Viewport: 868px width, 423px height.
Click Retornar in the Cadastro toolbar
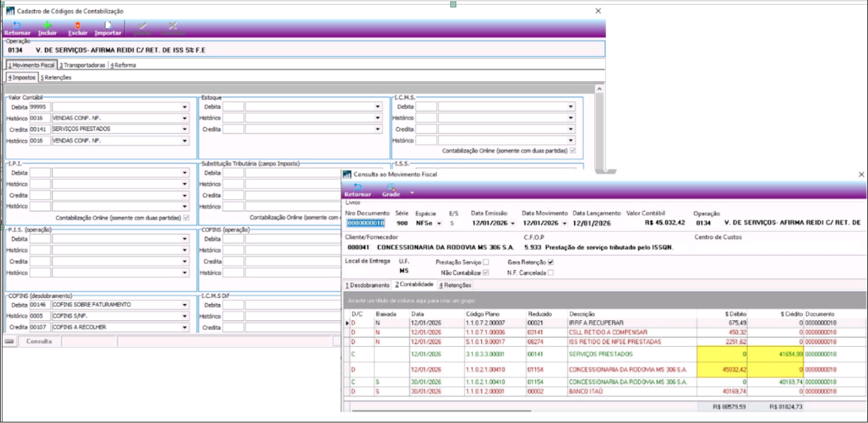point(16,28)
